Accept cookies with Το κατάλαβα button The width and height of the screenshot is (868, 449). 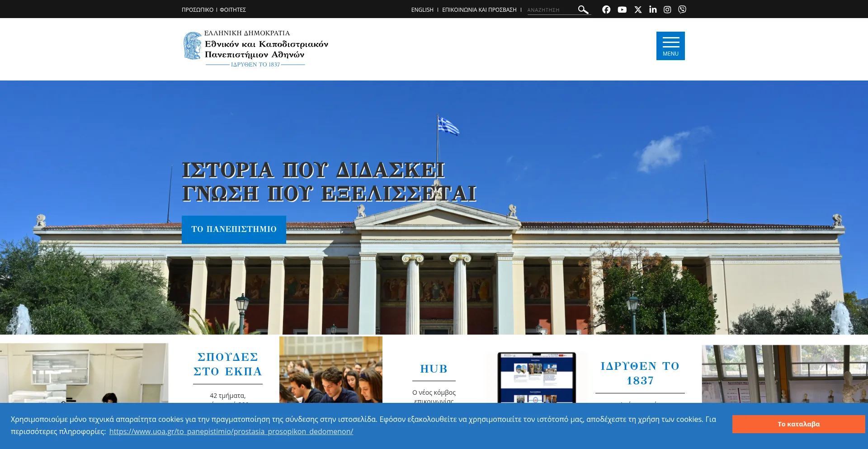(798, 424)
